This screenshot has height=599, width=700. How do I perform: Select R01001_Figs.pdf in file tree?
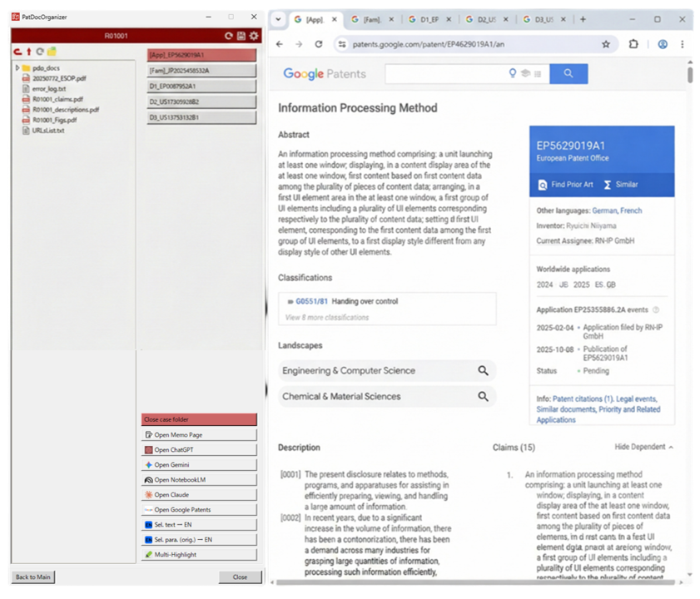pos(50,120)
